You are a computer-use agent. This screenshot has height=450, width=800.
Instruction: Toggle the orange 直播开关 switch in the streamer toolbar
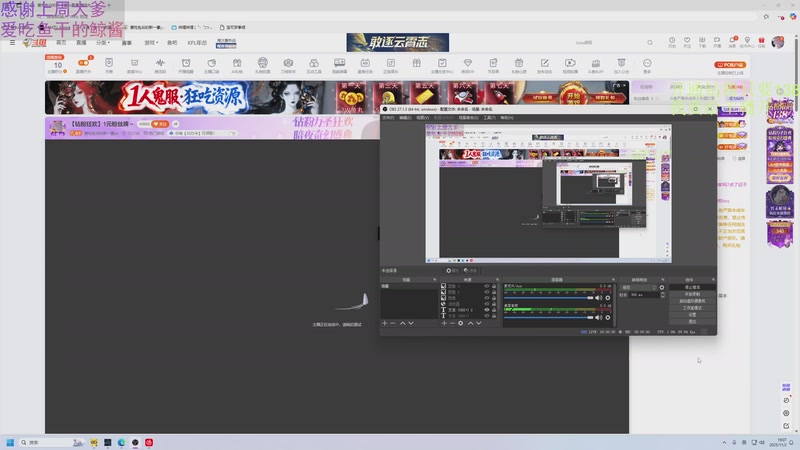(83, 63)
